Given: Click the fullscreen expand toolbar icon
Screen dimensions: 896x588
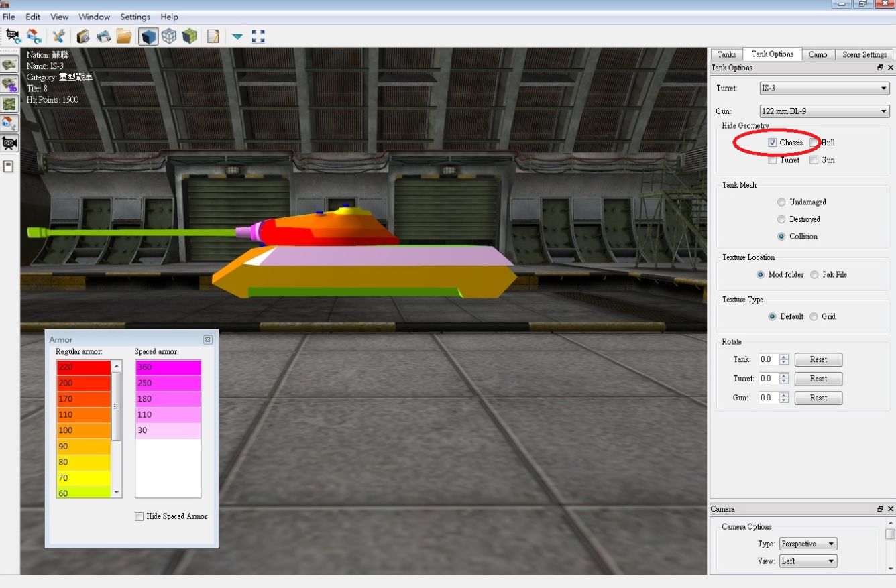Looking at the screenshot, I should (258, 36).
